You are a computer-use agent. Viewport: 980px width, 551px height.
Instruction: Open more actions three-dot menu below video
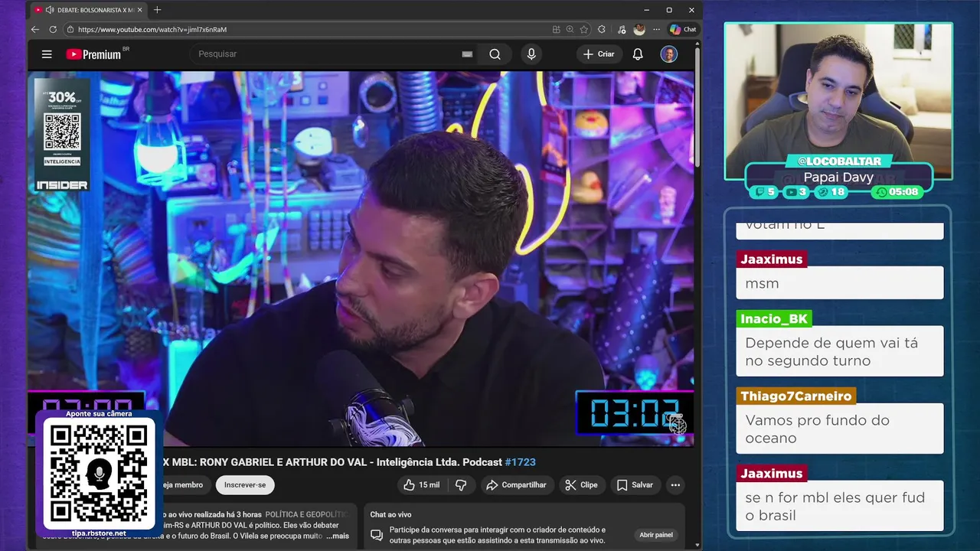pyautogui.click(x=675, y=485)
